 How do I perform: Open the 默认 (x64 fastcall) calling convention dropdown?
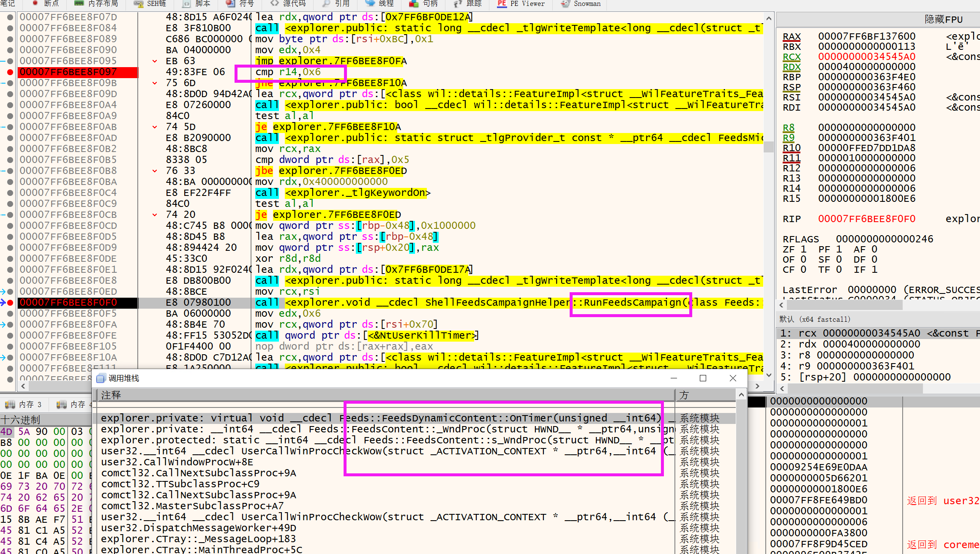point(814,319)
